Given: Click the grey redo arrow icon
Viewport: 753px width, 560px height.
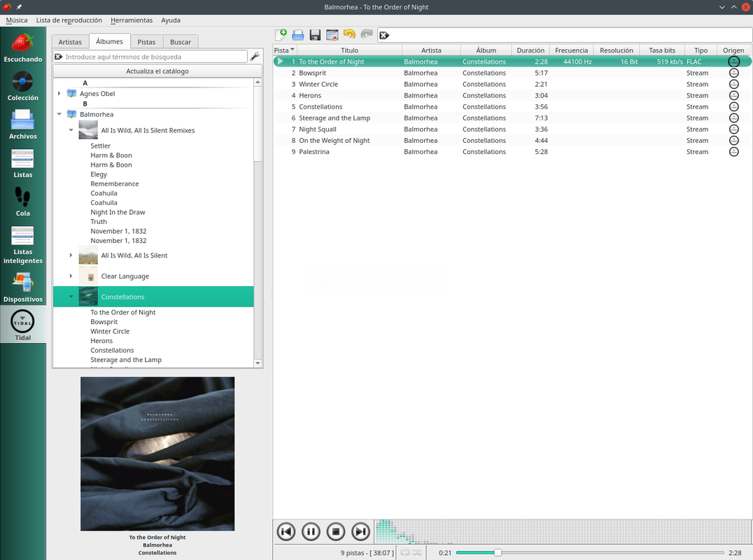Looking at the screenshot, I should pos(367,34).
